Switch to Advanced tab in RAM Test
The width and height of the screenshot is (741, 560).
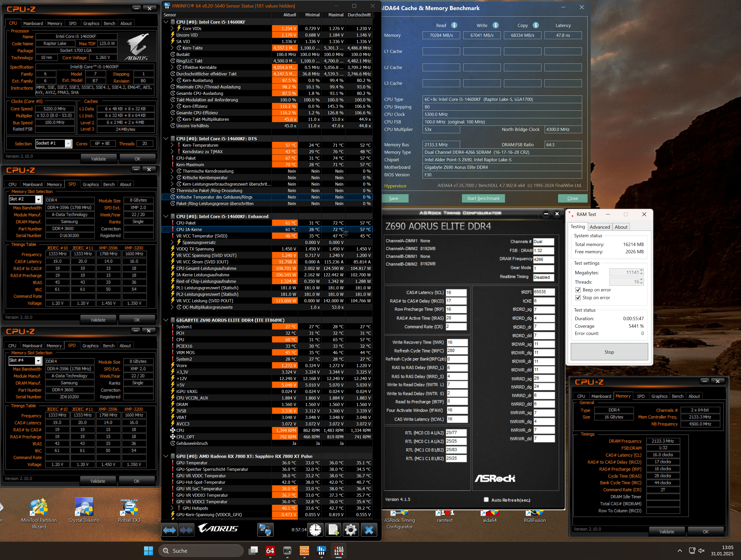pyautogui.click(x=600, y=227)
